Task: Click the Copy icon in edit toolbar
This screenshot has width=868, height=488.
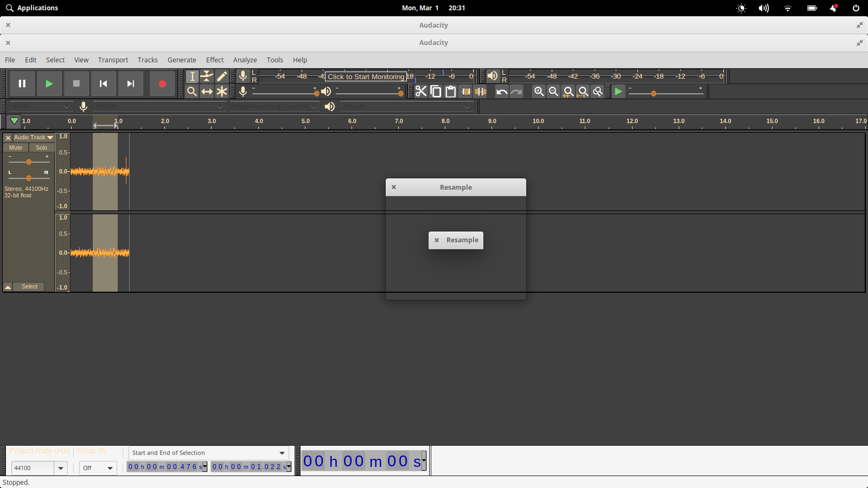Action: [436, 92]
